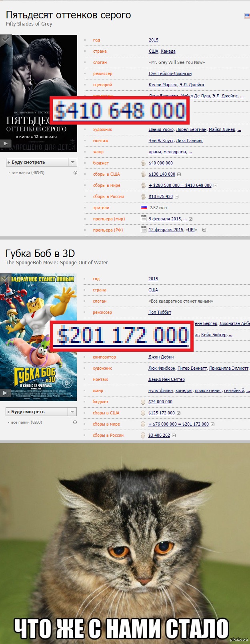Open director link Сэм Тейлор-Джонсон

(170, 73)
